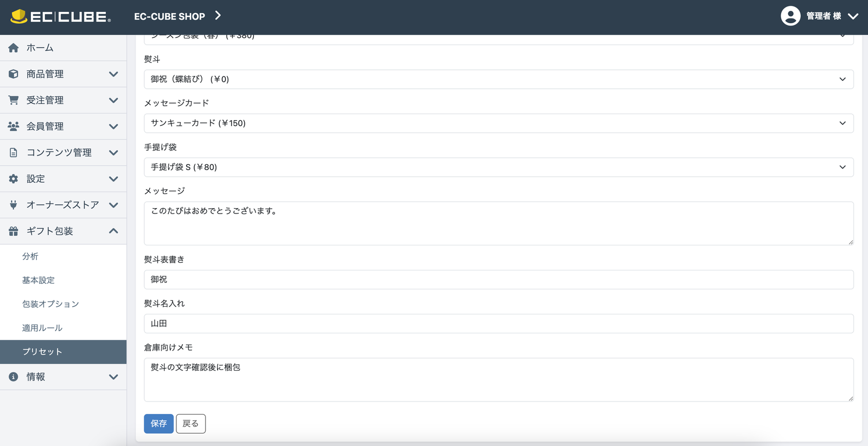Open 適用ルール submenu item

(42, 328)
